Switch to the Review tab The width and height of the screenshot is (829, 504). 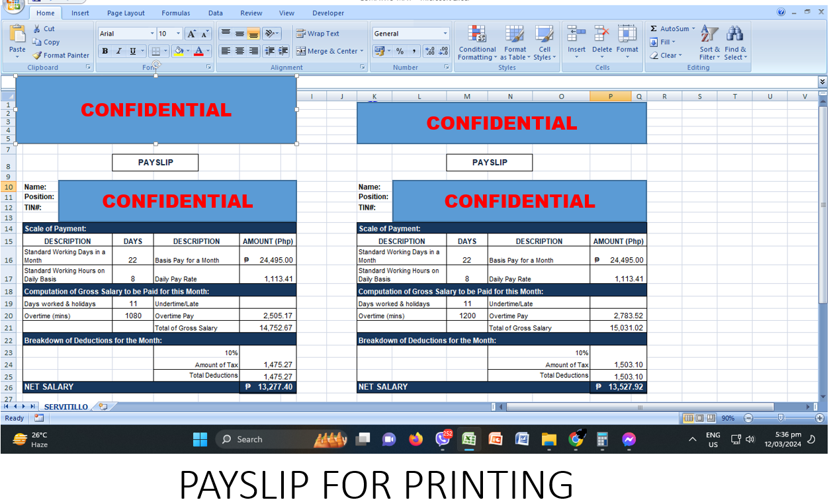(251, 13)
